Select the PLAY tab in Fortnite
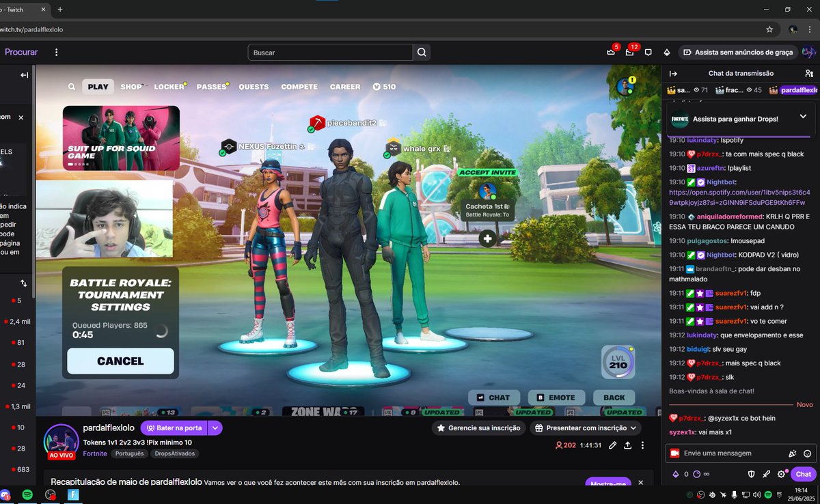 (x=98, y=87)
